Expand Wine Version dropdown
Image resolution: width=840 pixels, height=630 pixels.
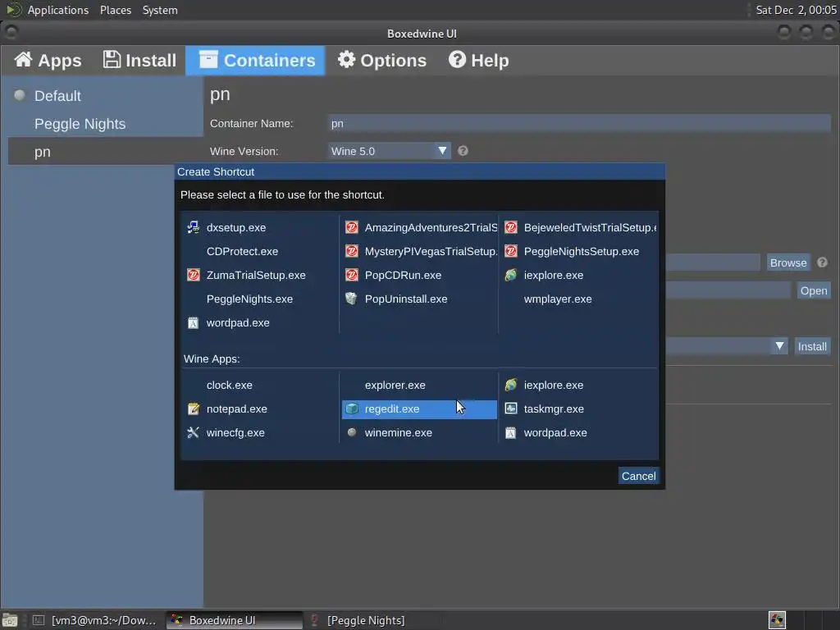[390, 151]
